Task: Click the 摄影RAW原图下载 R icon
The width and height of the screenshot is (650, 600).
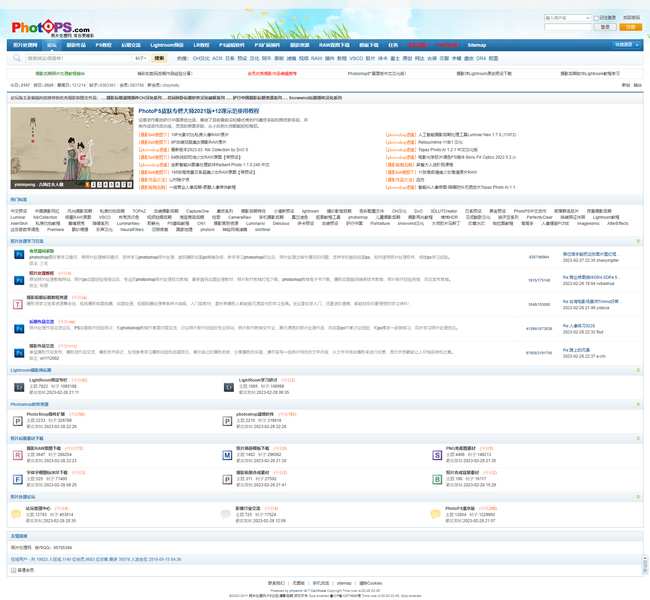Action: point(18,455)
